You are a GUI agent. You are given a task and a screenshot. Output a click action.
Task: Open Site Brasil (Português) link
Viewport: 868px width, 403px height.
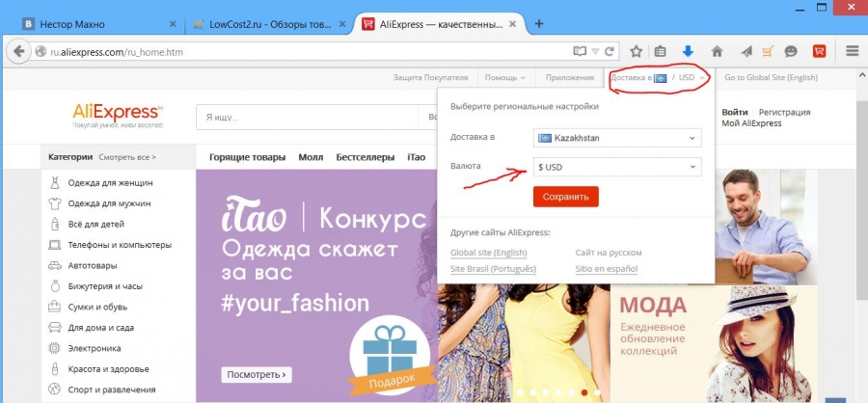493,269
